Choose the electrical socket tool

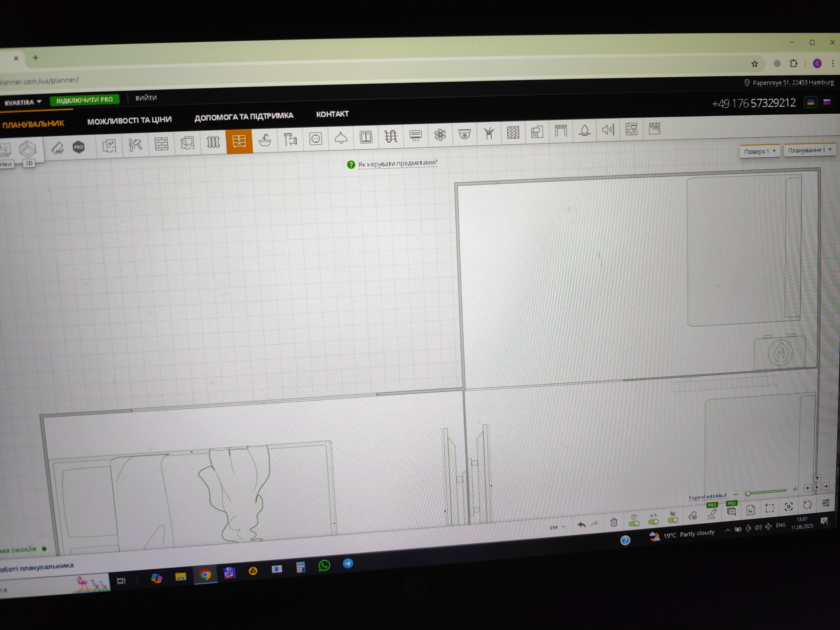pos(315,139)
